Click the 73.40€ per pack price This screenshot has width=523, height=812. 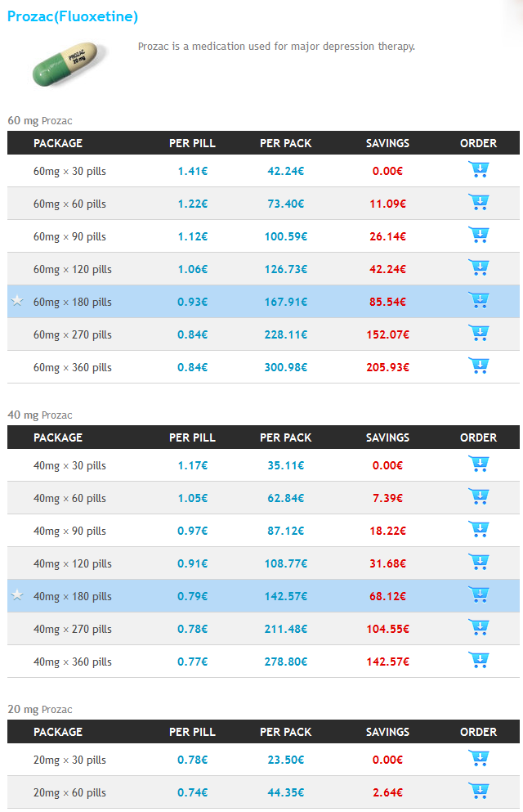point(285,204)
